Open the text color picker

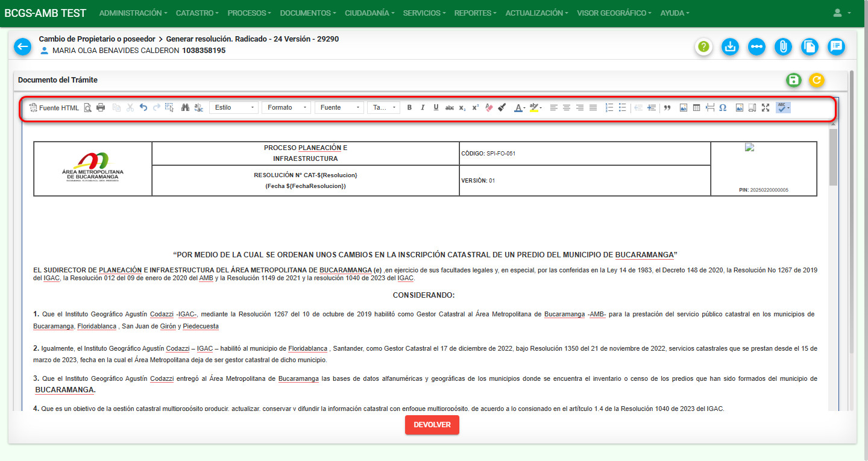point(519,108)
